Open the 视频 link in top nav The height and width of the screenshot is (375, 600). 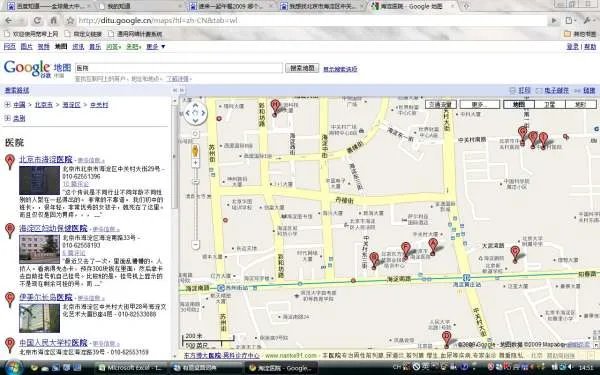pos(43,46)
